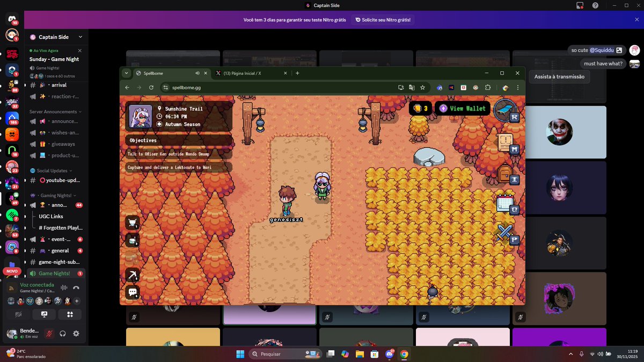Viewport: 644px width, 362px height.
Task: Show hidden system tray icons chevron
Action: point(571,354)
